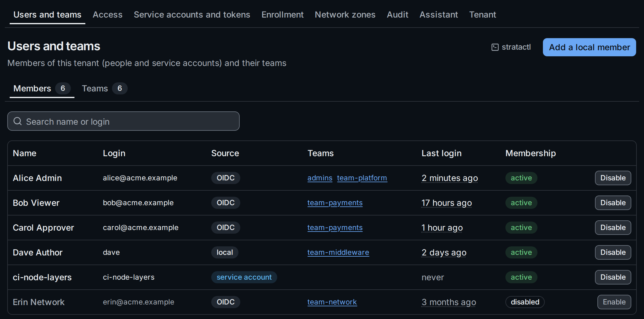Viewport: 644px width, 319px height.
Task: Click the '2 minutes ago' last login
Action: [450, 178]
